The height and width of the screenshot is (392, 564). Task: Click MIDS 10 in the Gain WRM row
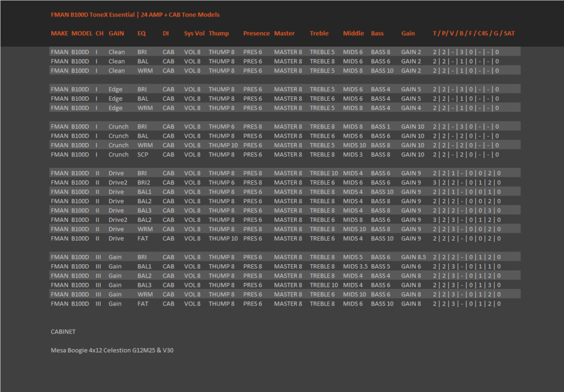pyautogui.click(x=354, y=295)
